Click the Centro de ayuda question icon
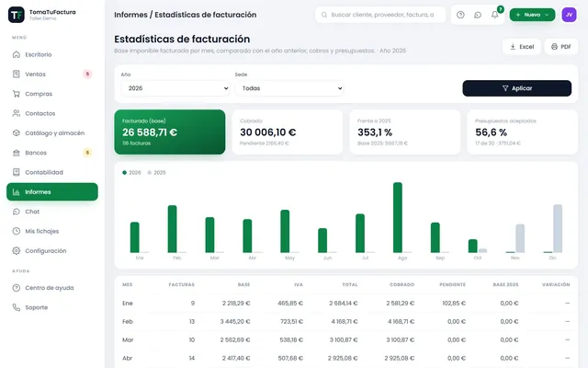The image size is (588, 368). coord(17,288)
